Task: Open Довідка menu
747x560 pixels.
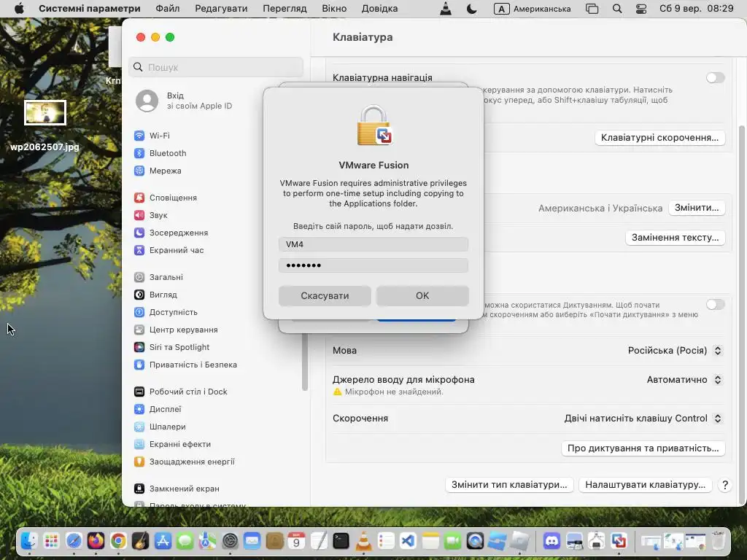Action: click(x=379, y=9)
